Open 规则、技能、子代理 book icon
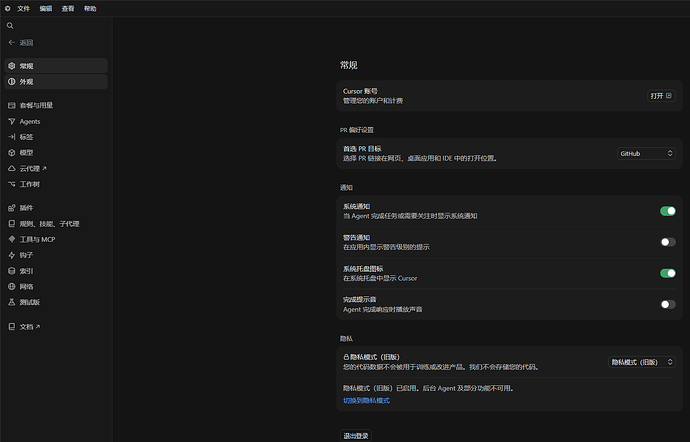Image resolution: width=690 pixels, height=442 pixels. (12, 224)
